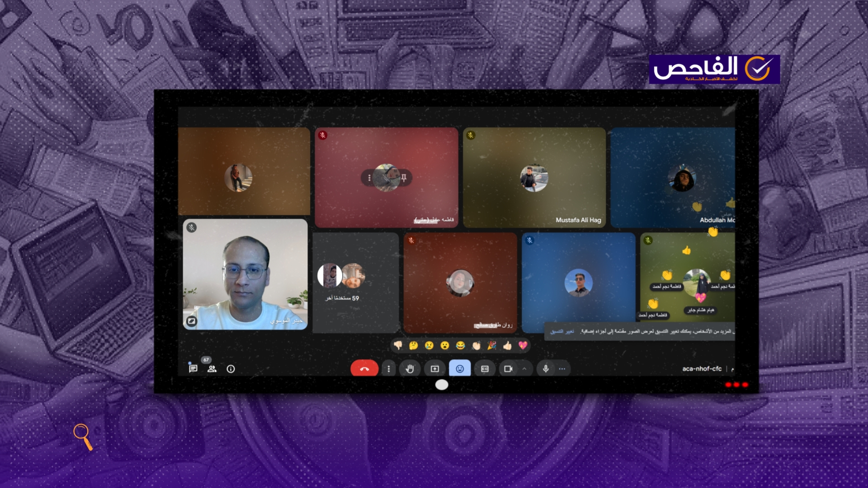Click the تغيير التنسيق layout link
868x488 pixels.
[x=562, y=331]
